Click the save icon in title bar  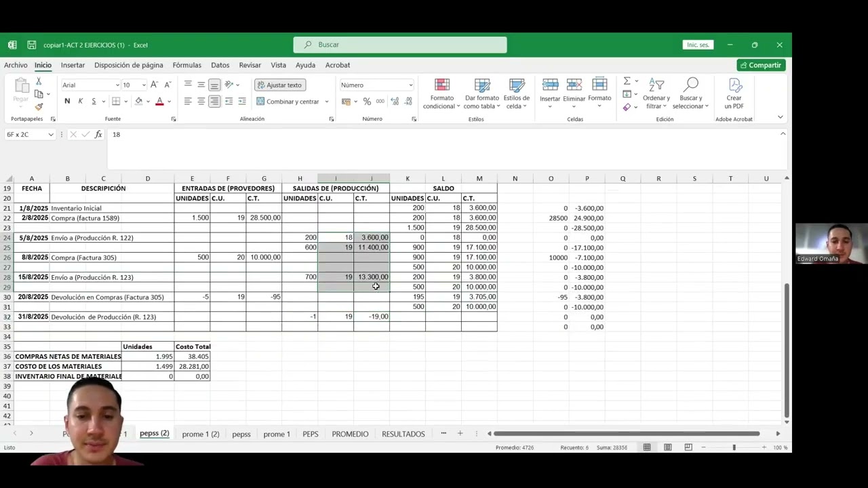(x=31, y=45)
